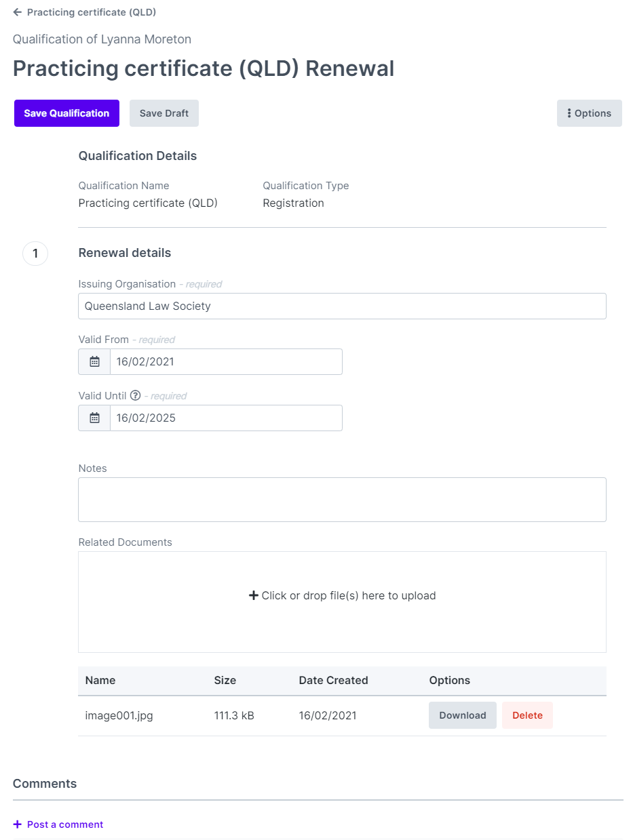The image size is (633, 840).
Task: Open the Valid Until calendar icon
Action: (94, 418)
